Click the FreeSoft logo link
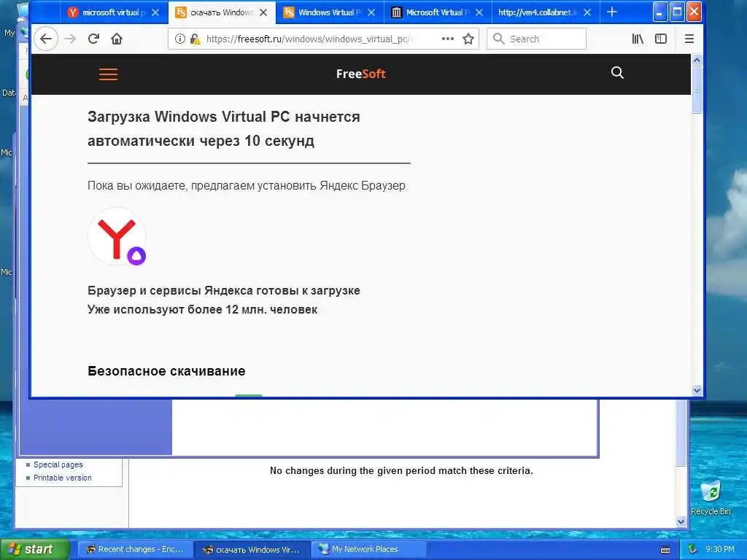Image resolution: width=747 pixels, height=560 pixels. pyautogui.click(x=360, y=74)
